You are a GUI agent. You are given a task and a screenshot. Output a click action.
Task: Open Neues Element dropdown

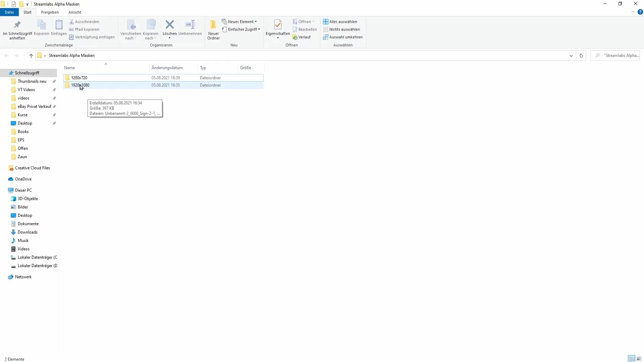[239, 21]
